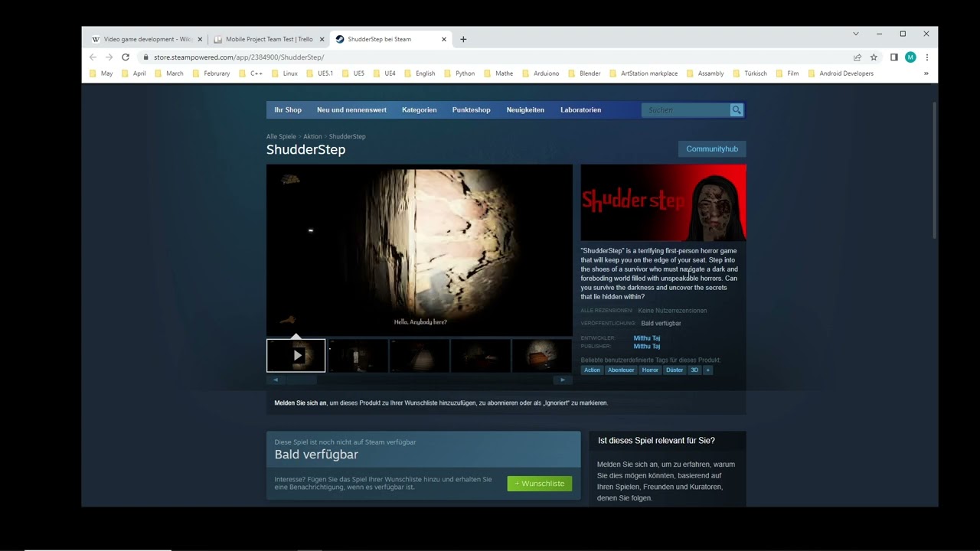Open the ArtStation markplace bookmark folder
Screen dimensions: 980x551
click(x=643, y=73)
